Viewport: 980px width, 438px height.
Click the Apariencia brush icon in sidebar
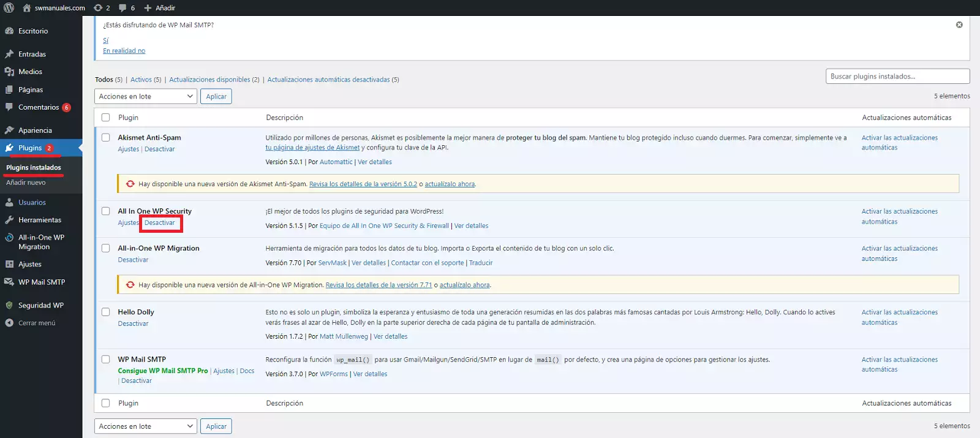(x=9, y=130)
